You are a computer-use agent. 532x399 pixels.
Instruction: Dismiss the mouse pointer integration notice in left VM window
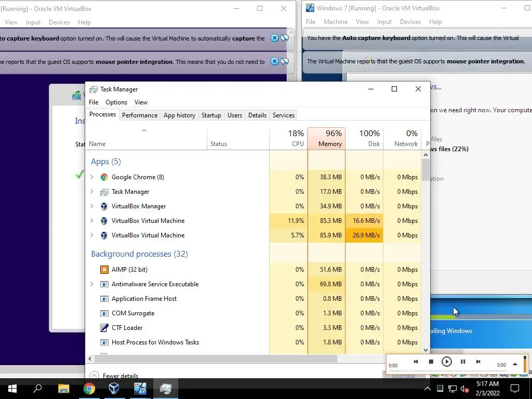(x=274, y=61)
